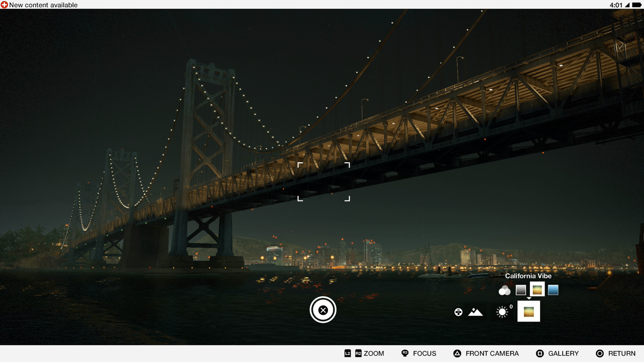This screenshot has width=644, height=362.
Task: Select the overlapping circles filter icon
Action: click(504, 290)
